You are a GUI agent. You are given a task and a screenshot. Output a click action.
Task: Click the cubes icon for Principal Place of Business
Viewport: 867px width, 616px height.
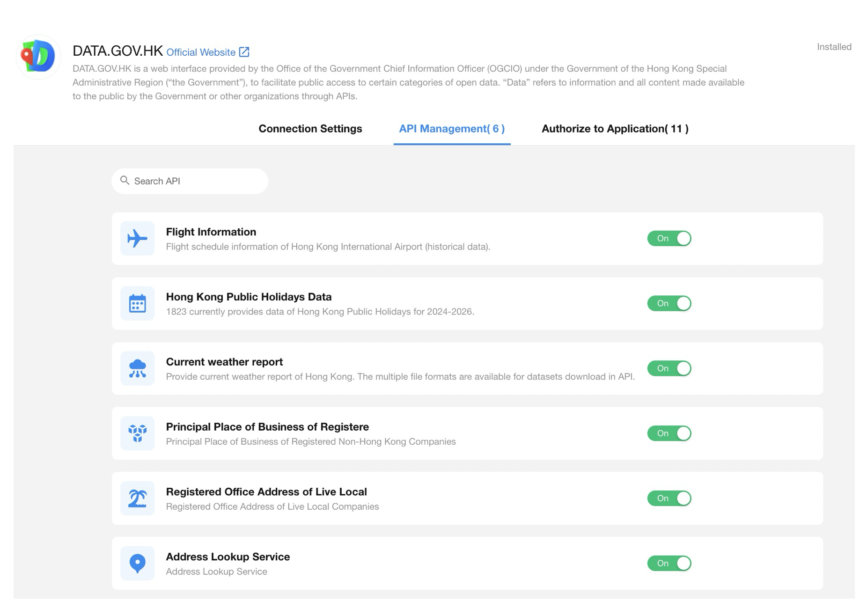[137, 433]
